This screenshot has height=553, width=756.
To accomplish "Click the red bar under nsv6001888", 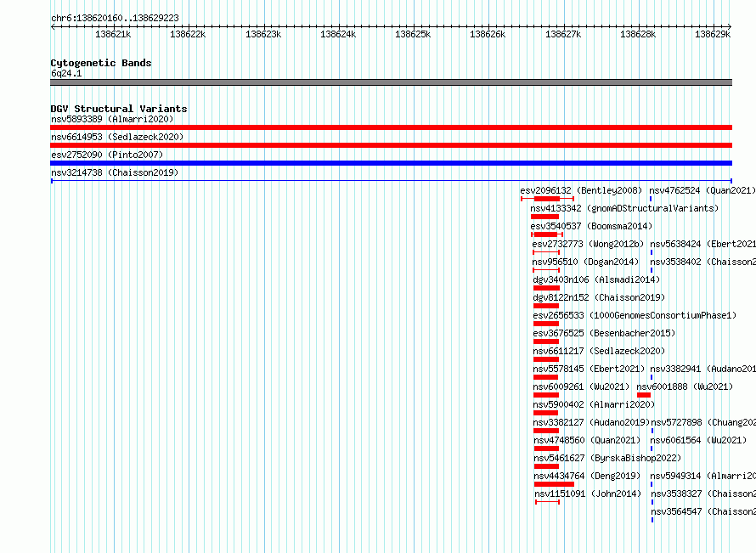I will tap(644, 395).
